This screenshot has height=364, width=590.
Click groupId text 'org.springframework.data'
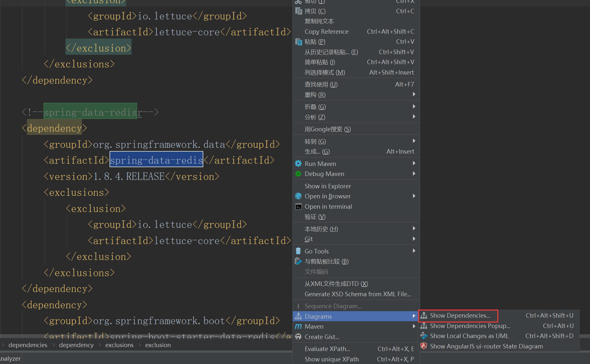(159, 144)
